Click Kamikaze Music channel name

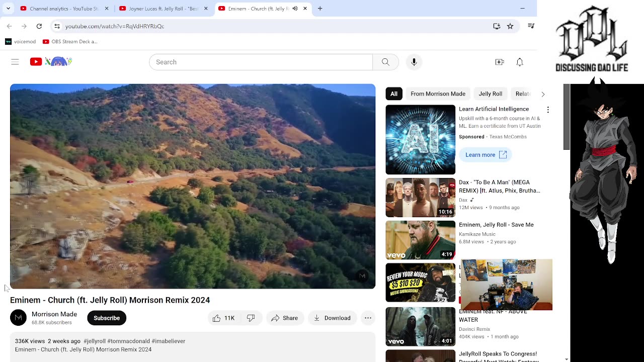tap(477, 234)
